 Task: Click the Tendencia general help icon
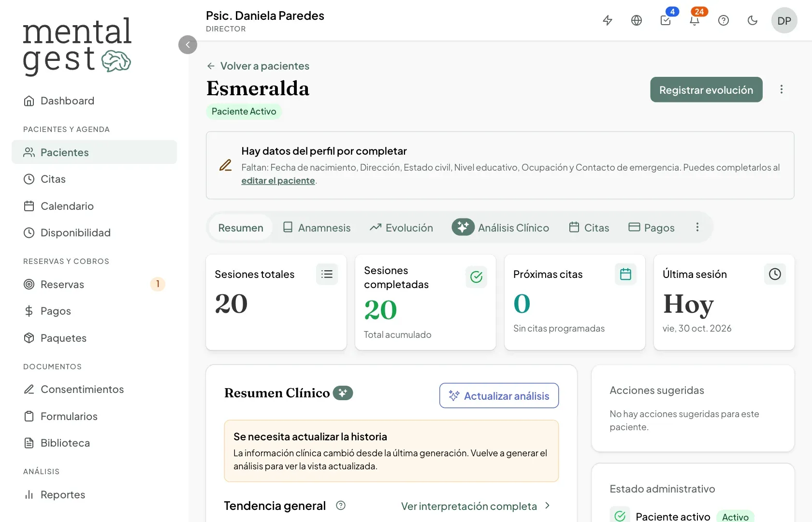click(x=341, y=506)
